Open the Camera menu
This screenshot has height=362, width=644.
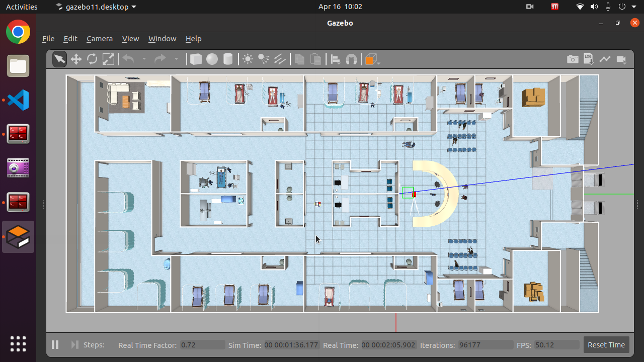click(100, 39)
